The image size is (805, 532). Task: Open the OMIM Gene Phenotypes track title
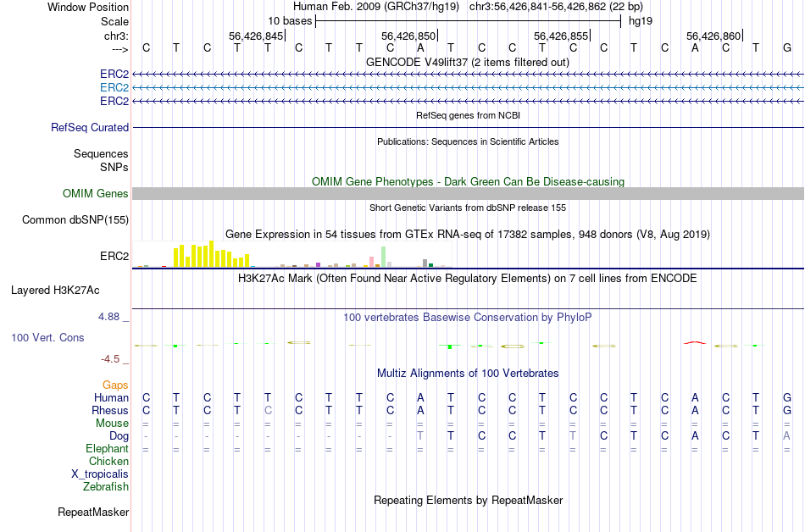pos(468,181)
